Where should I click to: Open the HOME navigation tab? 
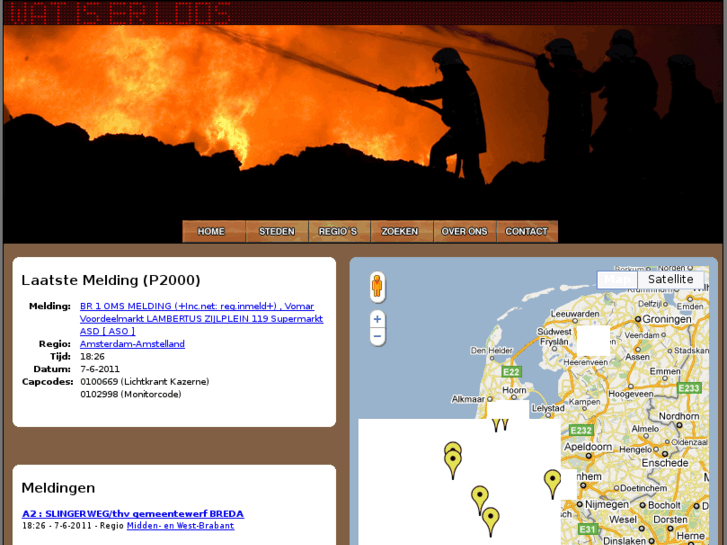[x=214, y=231]
